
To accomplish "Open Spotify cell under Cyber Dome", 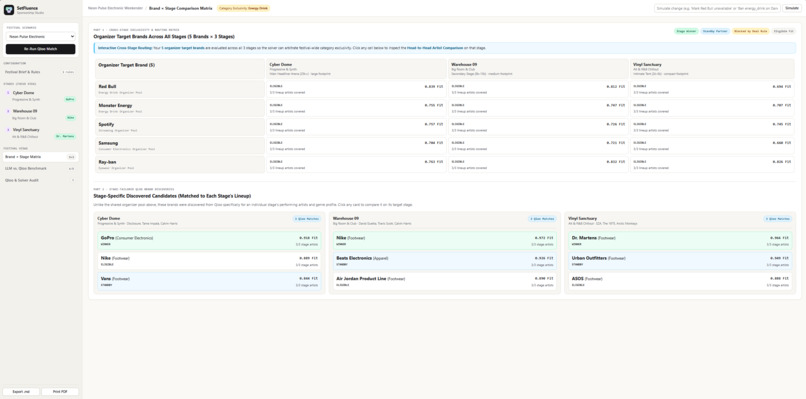I will pos(356,127).
